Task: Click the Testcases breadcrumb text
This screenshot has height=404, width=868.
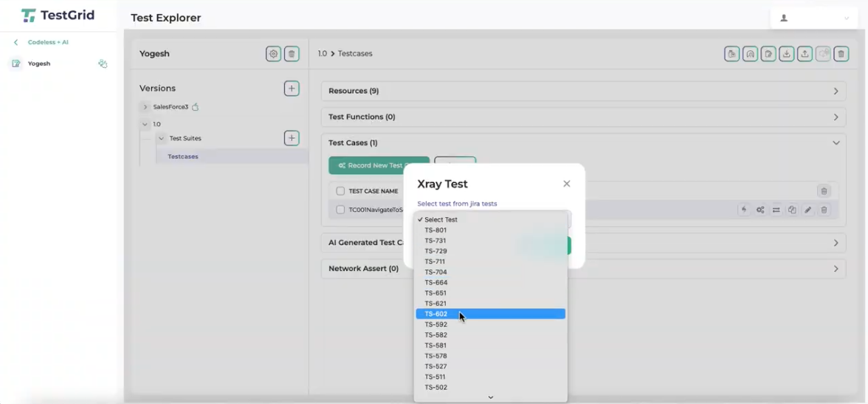Action: [x=356, y=54]
